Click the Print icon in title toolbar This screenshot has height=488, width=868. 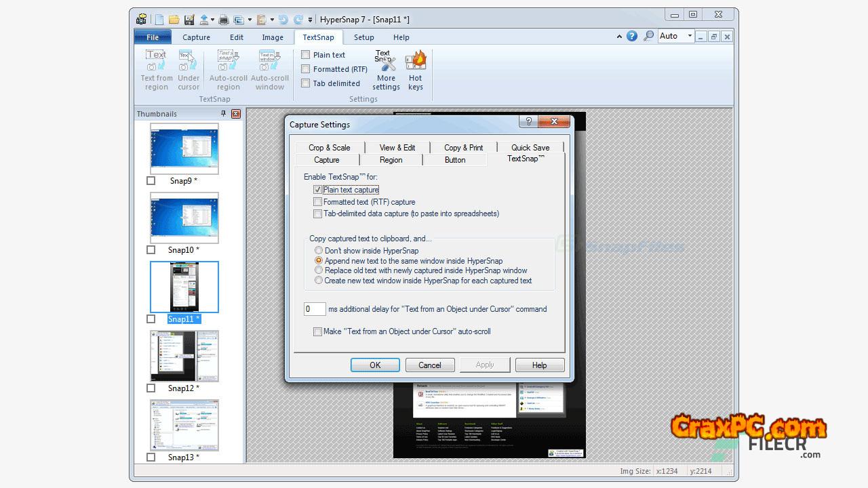223,20
